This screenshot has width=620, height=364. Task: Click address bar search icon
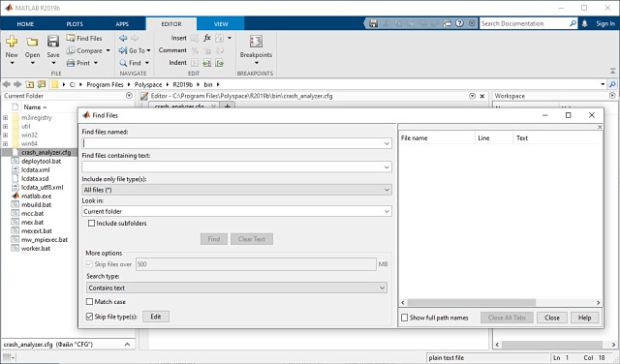pyautogui.click(x=612, y=84)
